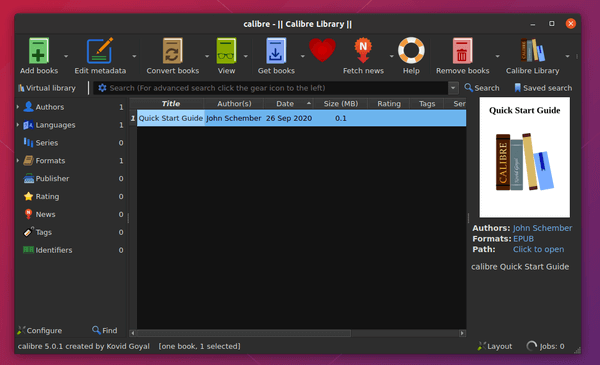Image resolution: width=600 pixels, height=365 pixels.
Task: Open the search history dropdown
Action: tap(453, 88)
